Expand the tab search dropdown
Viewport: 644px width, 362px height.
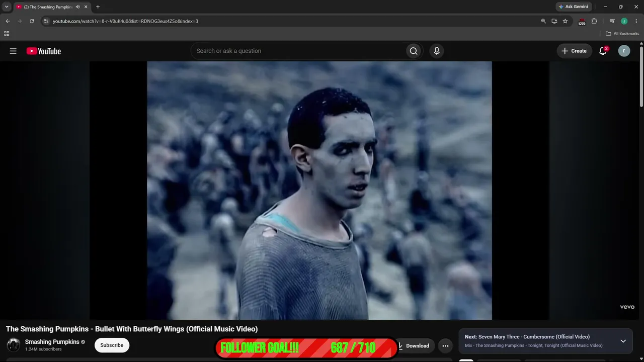click(x=7, y=7)
